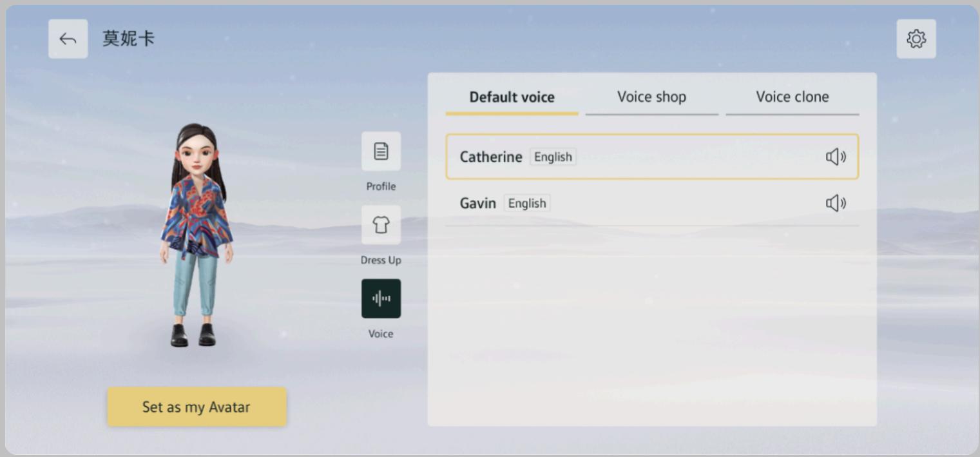
Task: Open the Voice shop tab
Action: pyautogui.click(x=651, y=97)
